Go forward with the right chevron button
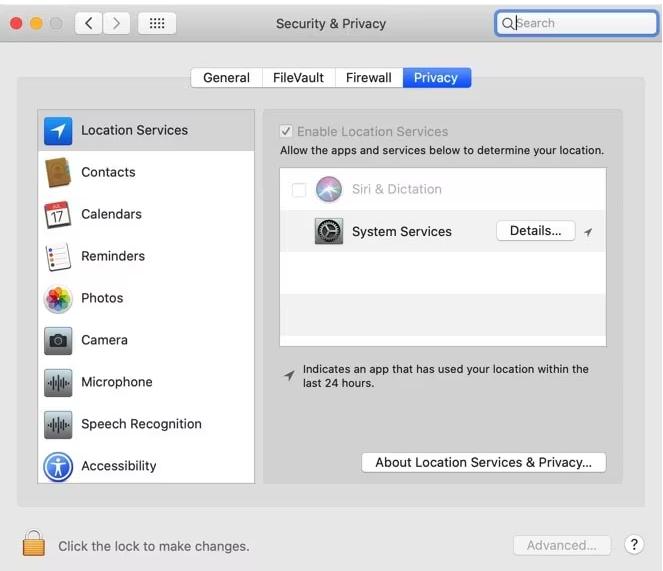 coord(116,23)
